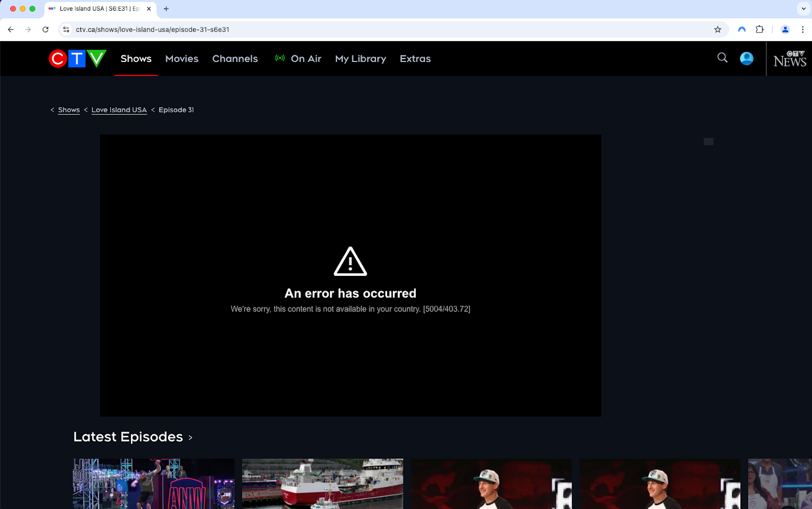The height and width of the screenshot is (509, 812).
Task: Click the CTV logo
Action: (x=78, y=58)
